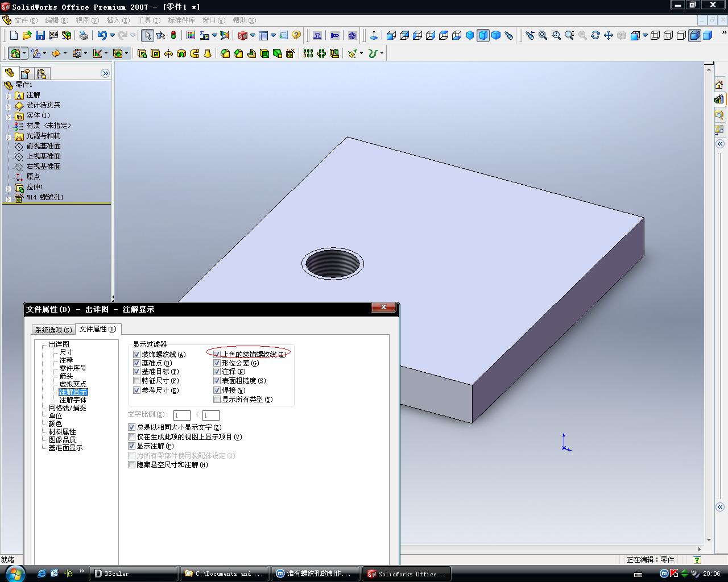The width and height of the screenshot is (728, 582).
Task: Toggle the 参考尺寸 checkbox
Action: point(136,390)
